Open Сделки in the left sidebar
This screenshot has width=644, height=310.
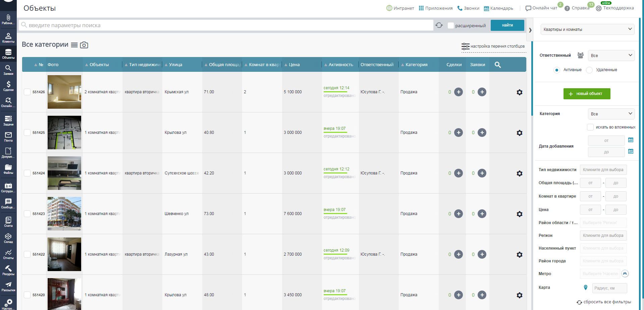pos(8,86)
